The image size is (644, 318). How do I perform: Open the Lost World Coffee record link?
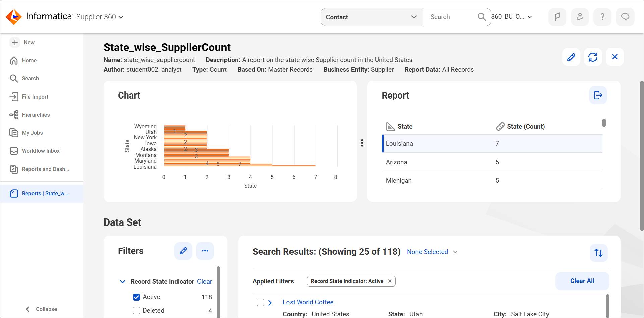[x=308, y=302]
